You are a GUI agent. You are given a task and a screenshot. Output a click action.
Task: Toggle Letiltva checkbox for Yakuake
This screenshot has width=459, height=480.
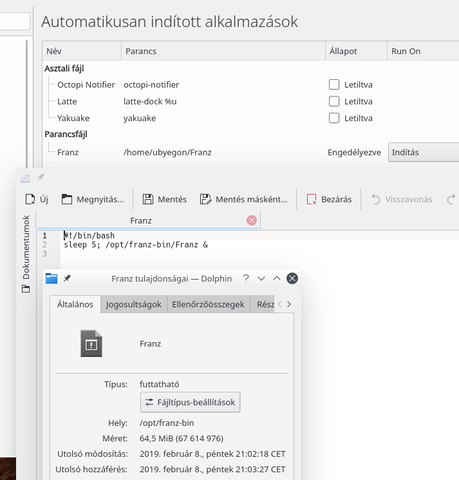click(x=334, y=118)
